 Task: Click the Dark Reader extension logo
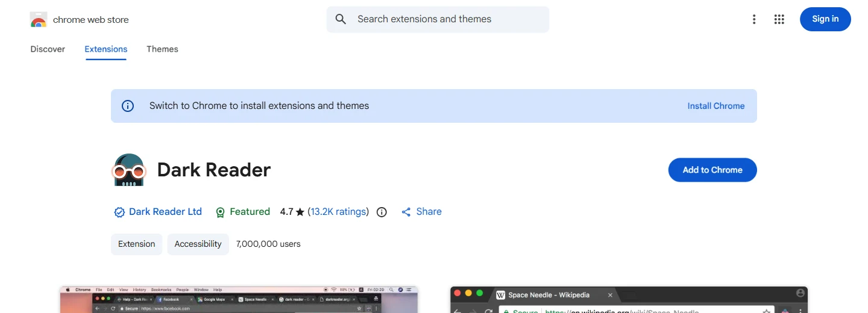click(129, 170)
